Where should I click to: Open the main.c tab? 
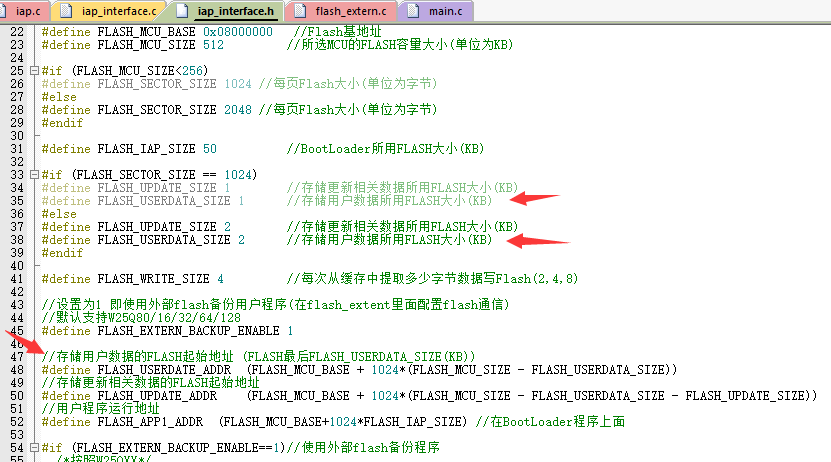click(436, 11)
